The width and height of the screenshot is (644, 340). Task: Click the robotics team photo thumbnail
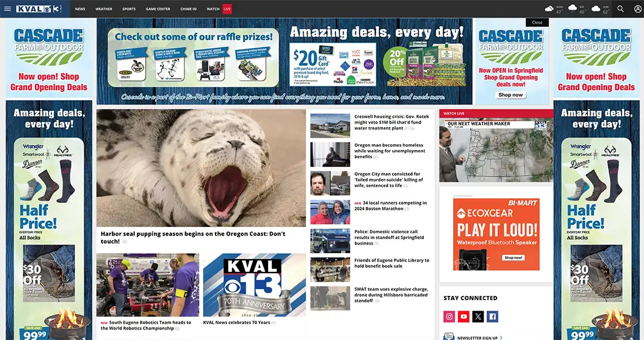148,285
